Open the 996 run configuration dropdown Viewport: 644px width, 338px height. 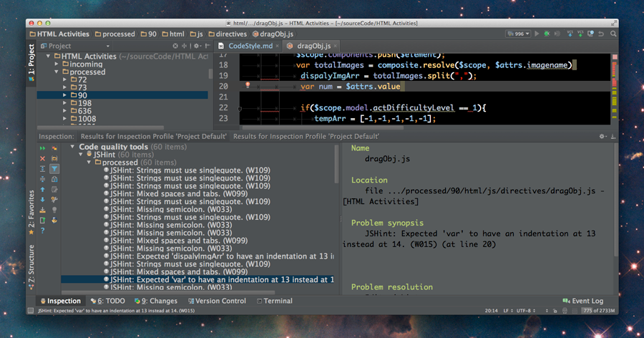click(x=518, y=34)
